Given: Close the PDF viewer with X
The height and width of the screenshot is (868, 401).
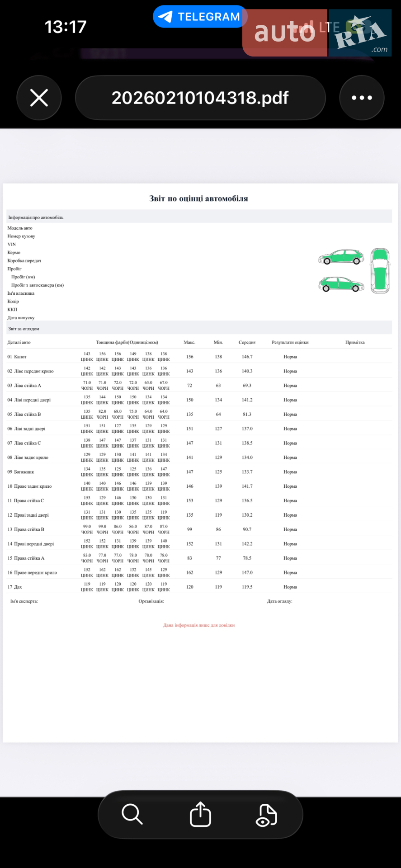Looking at the screenshot, I should point(39,98).
